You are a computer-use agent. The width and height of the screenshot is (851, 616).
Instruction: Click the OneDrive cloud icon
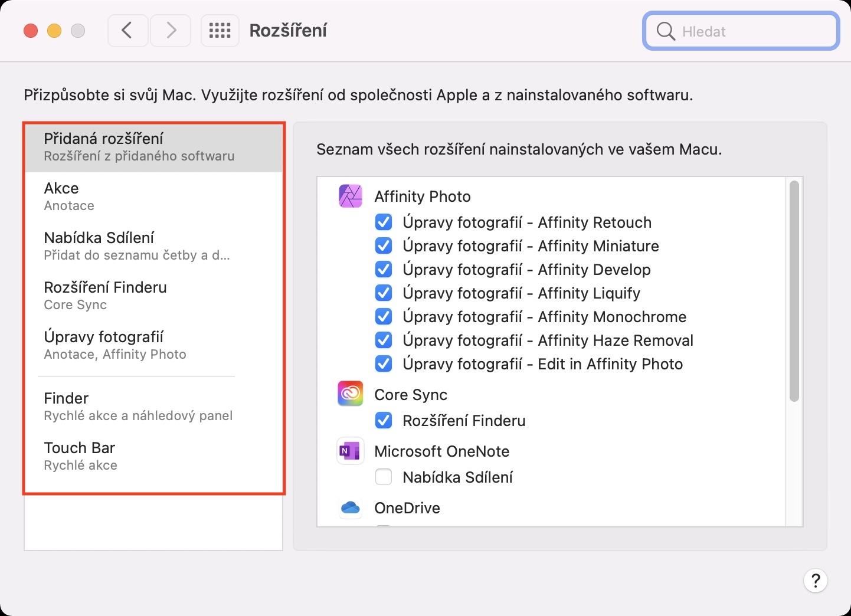coord(350,507)
